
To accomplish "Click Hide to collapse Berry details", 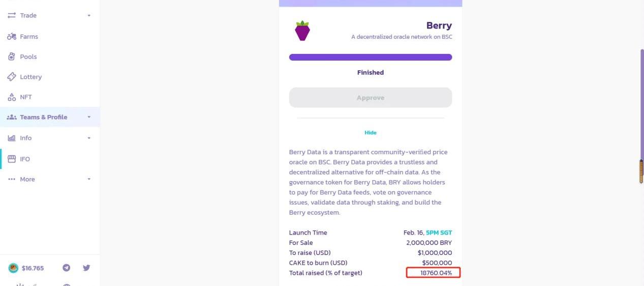I will [370, 133].
